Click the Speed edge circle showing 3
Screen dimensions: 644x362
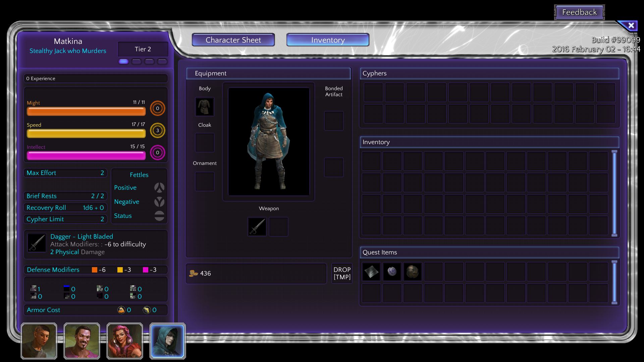coord(158,130)
